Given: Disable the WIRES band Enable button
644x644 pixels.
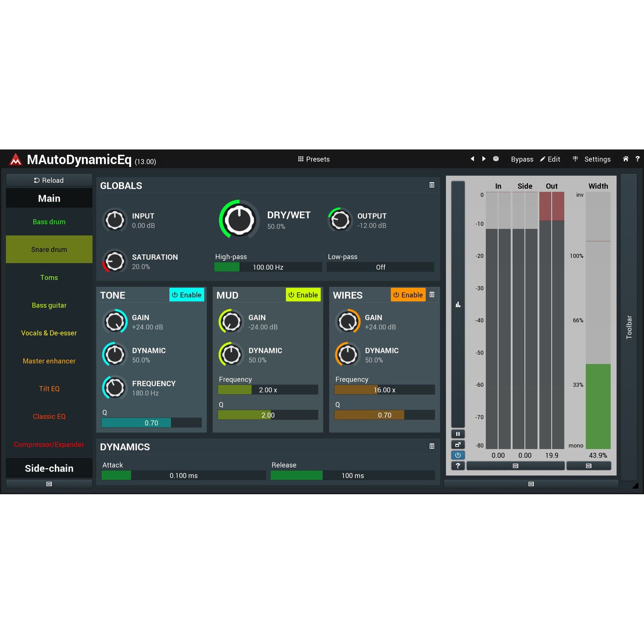Looking at the screenshot, I should pyautogui.click(x=408, y=295).
